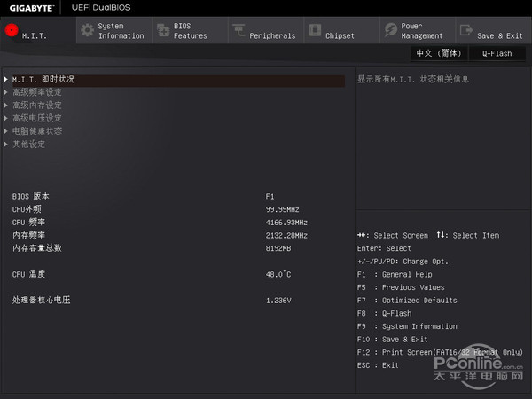Click the Save & Exit icon
This screenshot has height=399, width=532.
pos(466,31)
